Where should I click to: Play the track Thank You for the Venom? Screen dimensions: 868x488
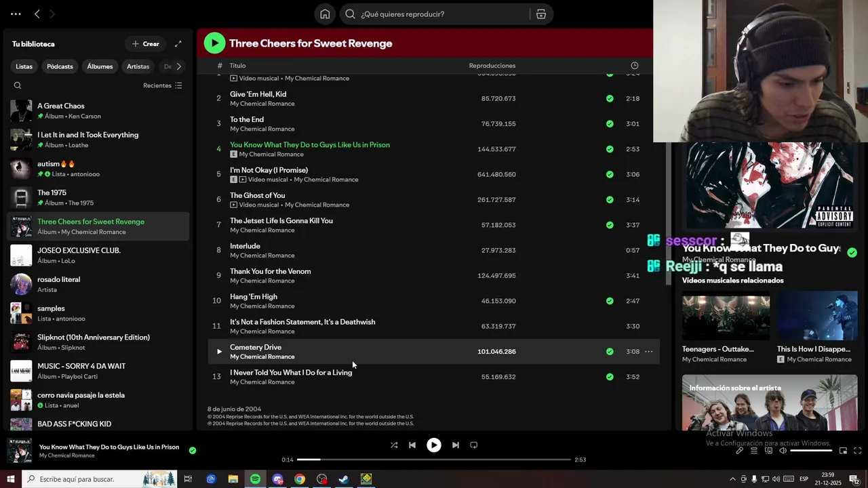[x=434, y=276]
